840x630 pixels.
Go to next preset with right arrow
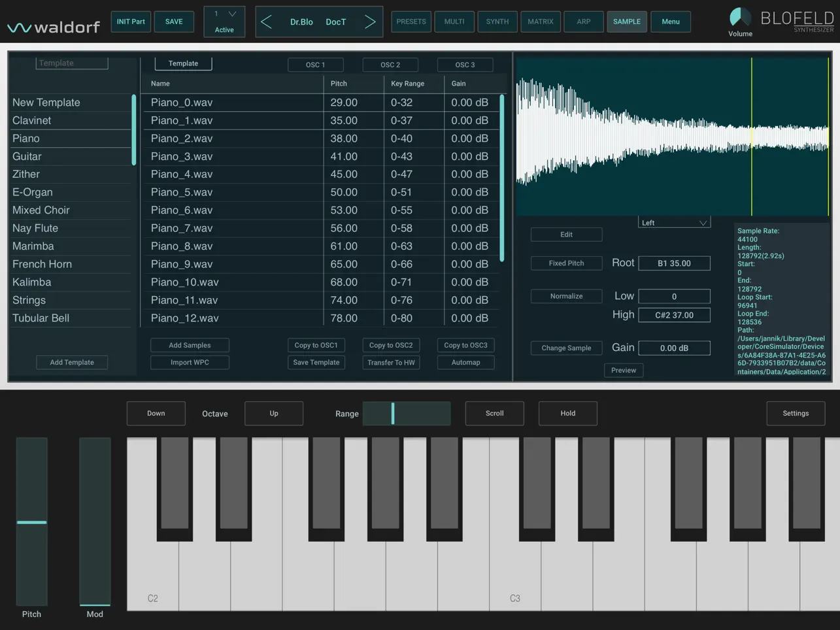(371, 22)
